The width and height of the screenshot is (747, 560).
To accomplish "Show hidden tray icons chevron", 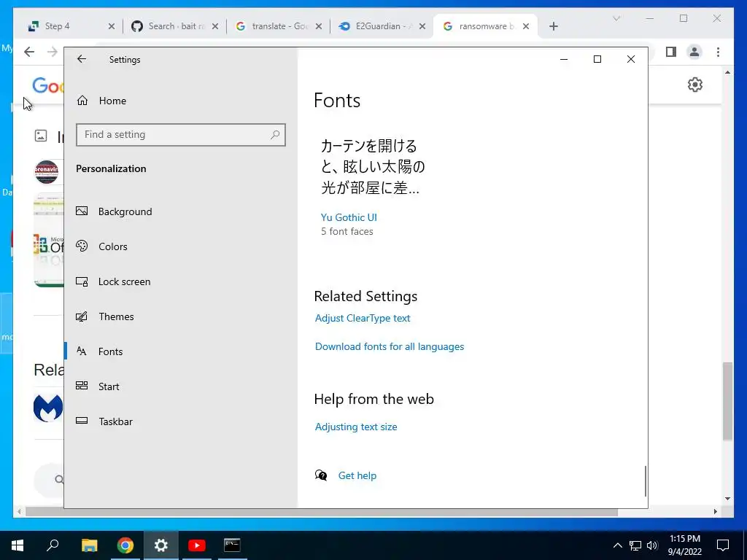I will coord(617,545).
